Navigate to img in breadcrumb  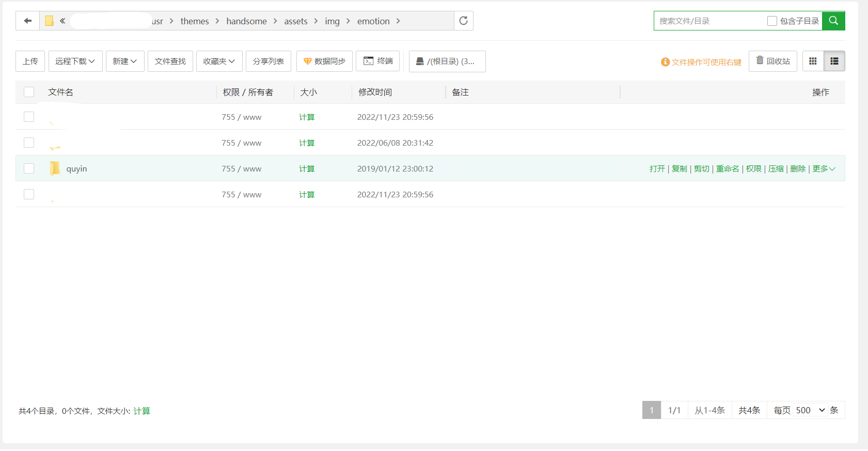[332, 21]
